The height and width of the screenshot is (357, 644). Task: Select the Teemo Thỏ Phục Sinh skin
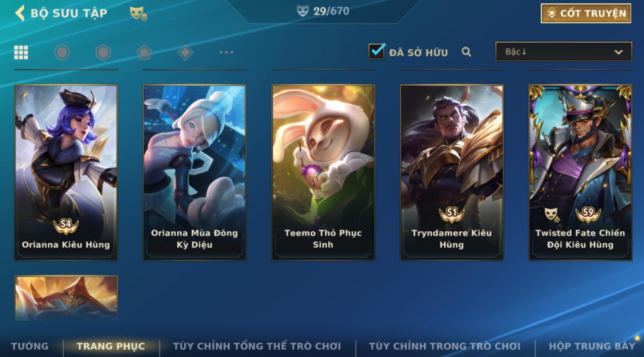click(x=323, y=173)
